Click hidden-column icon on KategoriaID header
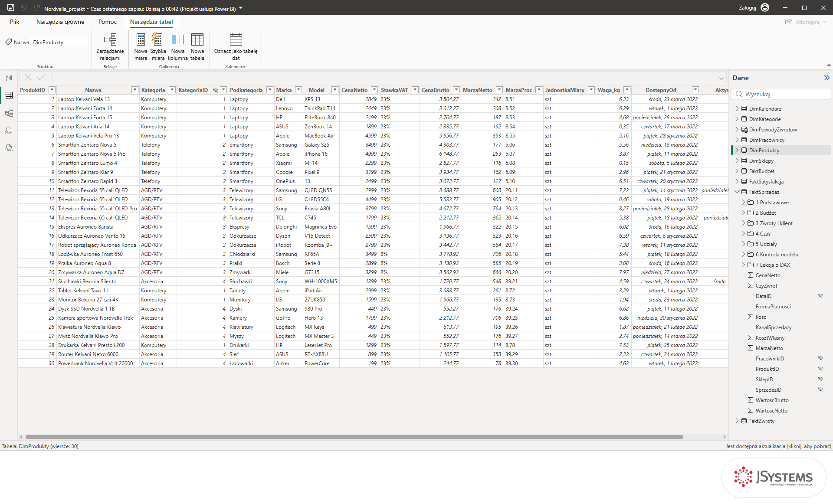833x504 pixels. click(x=216, y=90)
